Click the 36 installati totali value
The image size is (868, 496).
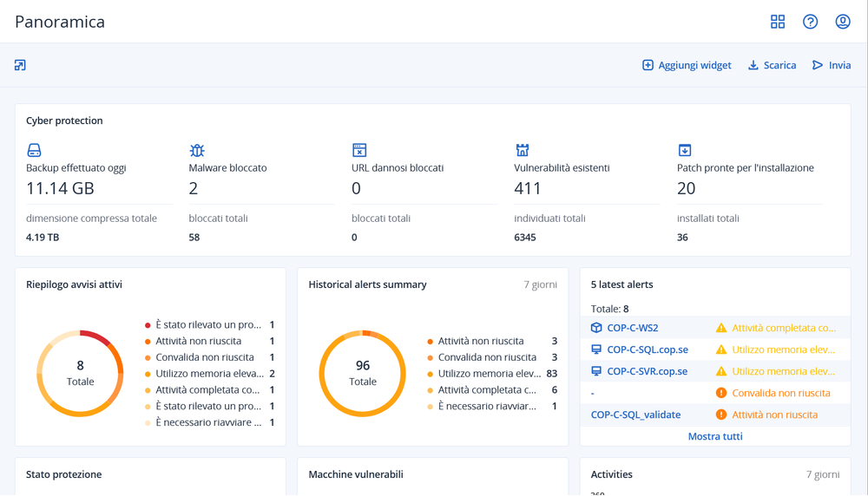pyautogui.click(x=682, y=238)
